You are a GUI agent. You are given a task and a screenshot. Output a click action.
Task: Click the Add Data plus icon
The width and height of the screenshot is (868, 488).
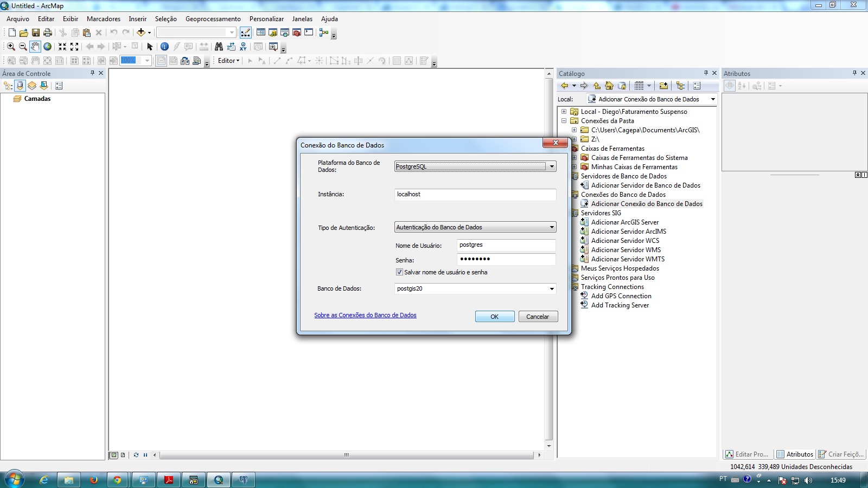click(141, 33)
